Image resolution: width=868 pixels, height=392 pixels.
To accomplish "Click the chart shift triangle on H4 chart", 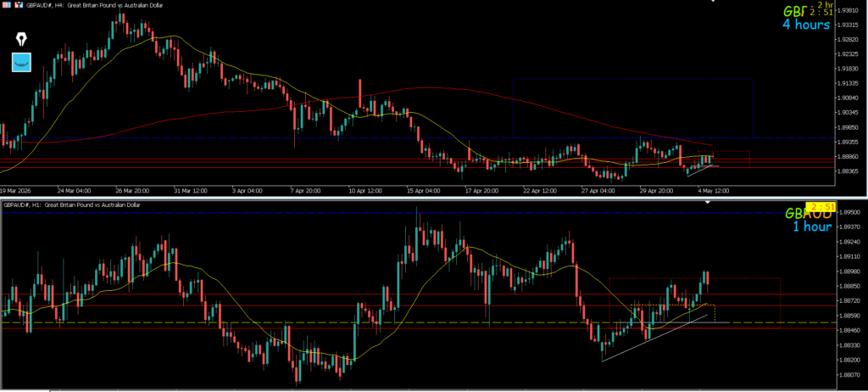I will point(712,1).
